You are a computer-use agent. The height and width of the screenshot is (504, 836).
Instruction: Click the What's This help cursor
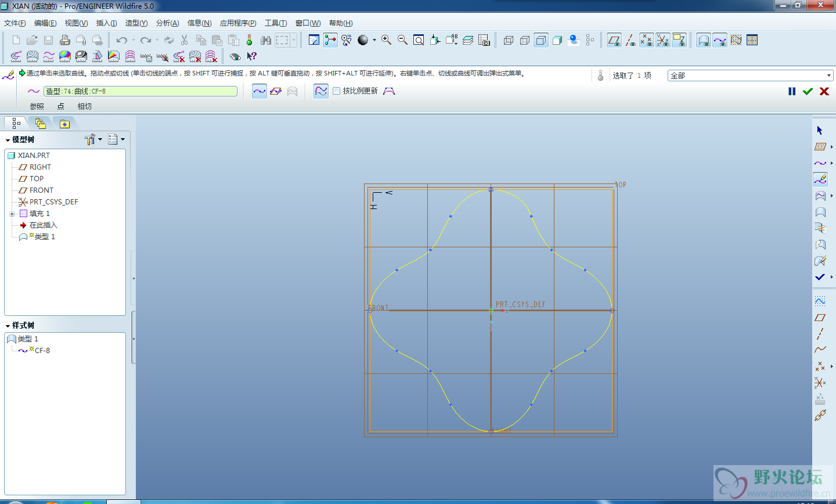tap(251, 56)
